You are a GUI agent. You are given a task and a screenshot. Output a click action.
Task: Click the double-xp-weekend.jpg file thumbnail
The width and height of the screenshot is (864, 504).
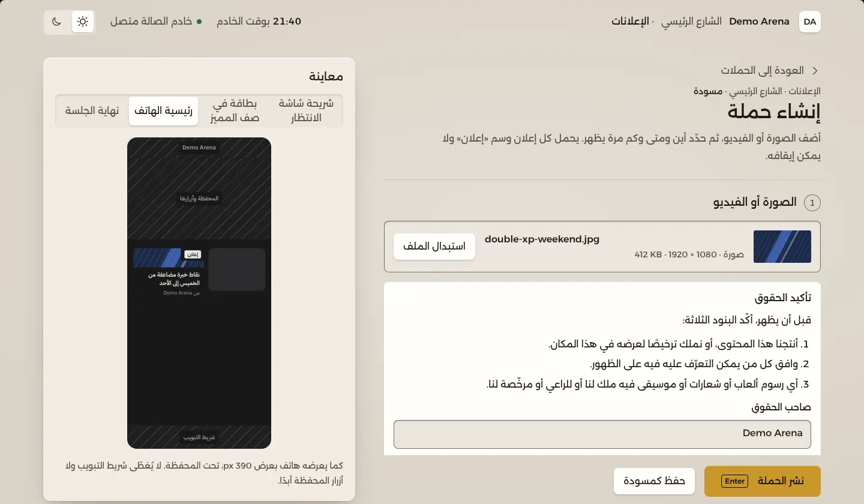[x=782, y=247]
